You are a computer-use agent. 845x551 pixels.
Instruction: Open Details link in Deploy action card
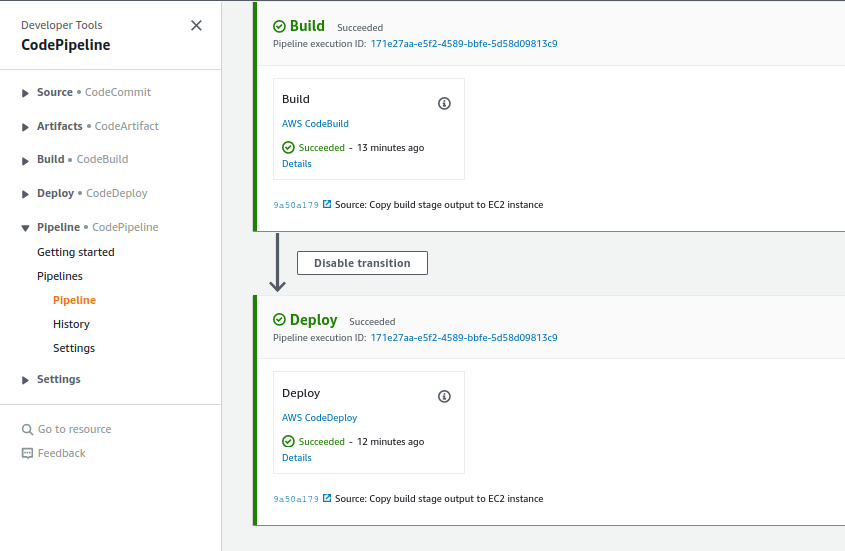point(297,458)
